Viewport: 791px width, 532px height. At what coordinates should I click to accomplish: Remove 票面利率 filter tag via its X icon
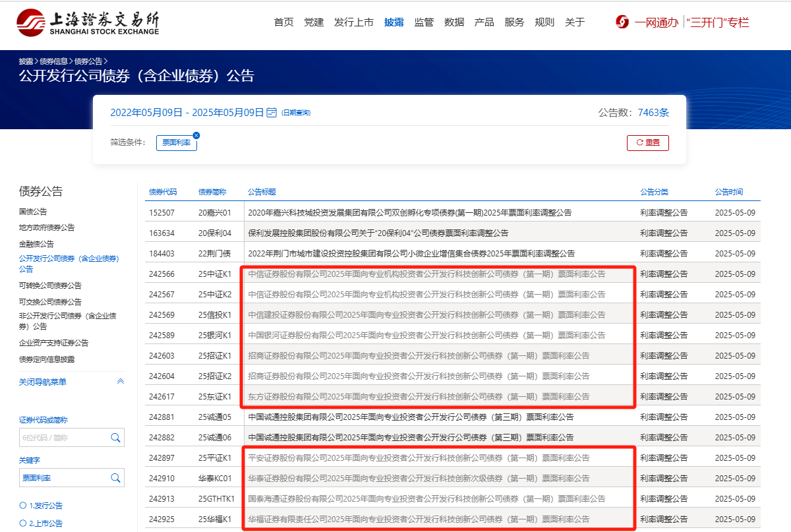click(x=196, y=134)
